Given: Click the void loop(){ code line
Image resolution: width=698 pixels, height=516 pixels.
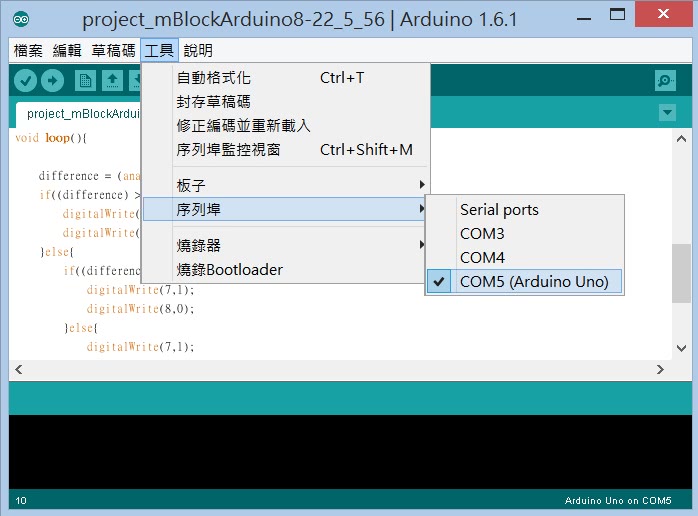Looking at the screenshot, I should [51, 138].
